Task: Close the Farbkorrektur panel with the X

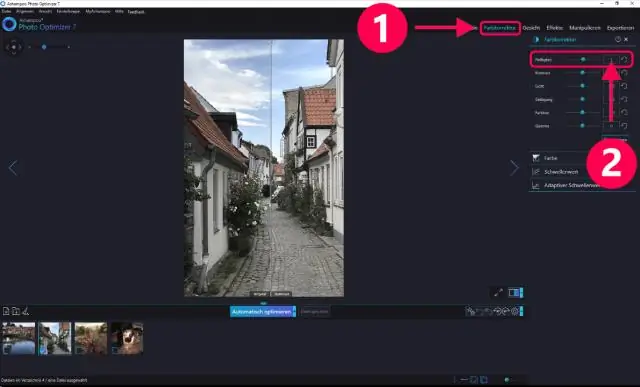Action: 626,39
